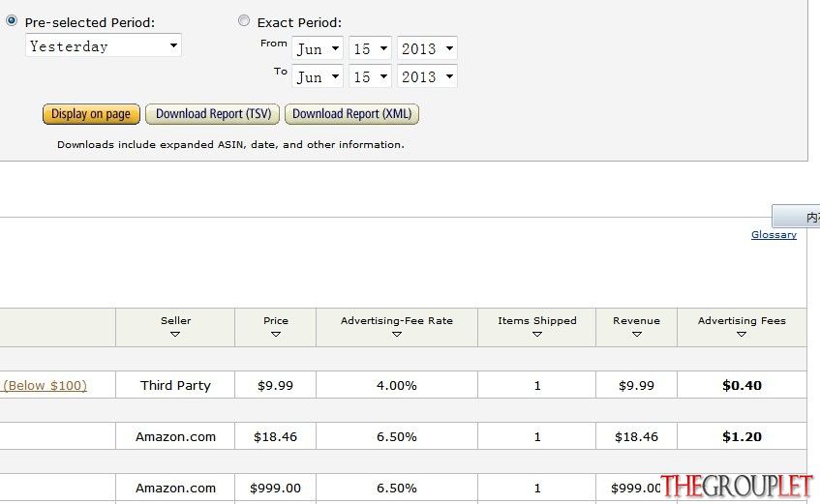Click the Advertising Fees header text
The height and width of the screenshot is (504, 820).
742,320
